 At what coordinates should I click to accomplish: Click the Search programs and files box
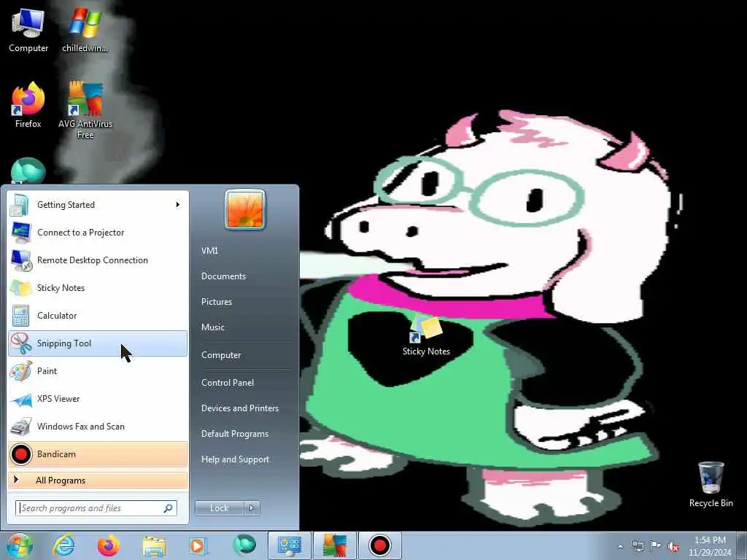(x=96, y=508)
